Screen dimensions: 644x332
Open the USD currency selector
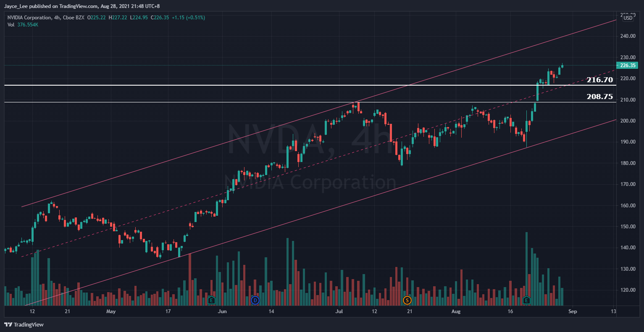(628, 18)
